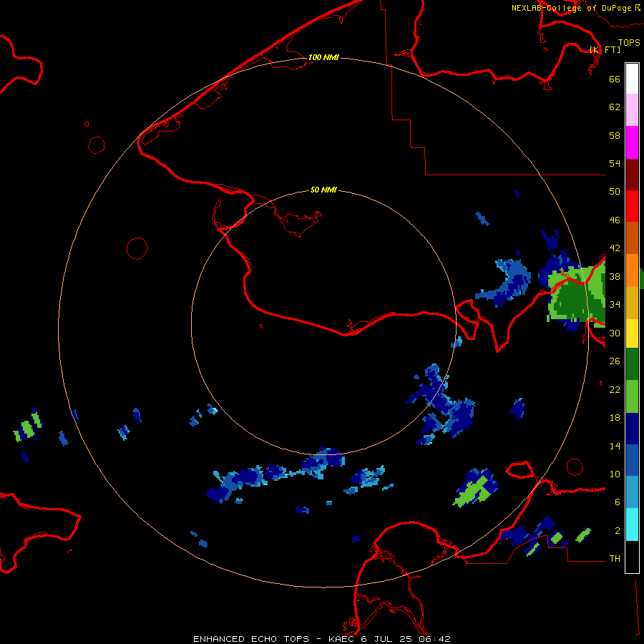The width and height of the screenshot is (644, 644).
Task: Click the 30 legend value
Action: [615, 333]
